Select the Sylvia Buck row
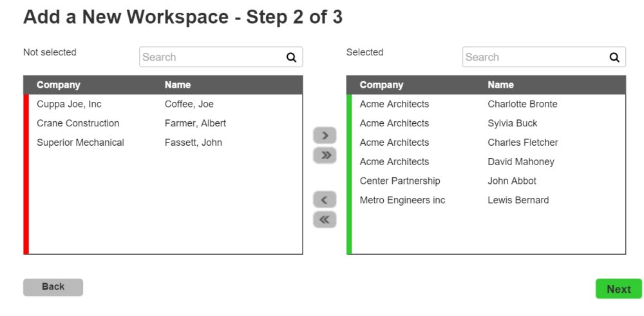Image resolution: width=644 pixels, height=316 pixels. [488, 123]
